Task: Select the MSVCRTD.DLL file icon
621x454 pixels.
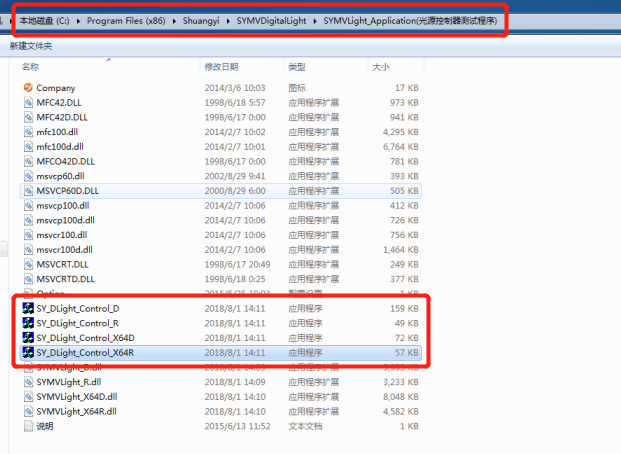Action: tap(28, 279)
